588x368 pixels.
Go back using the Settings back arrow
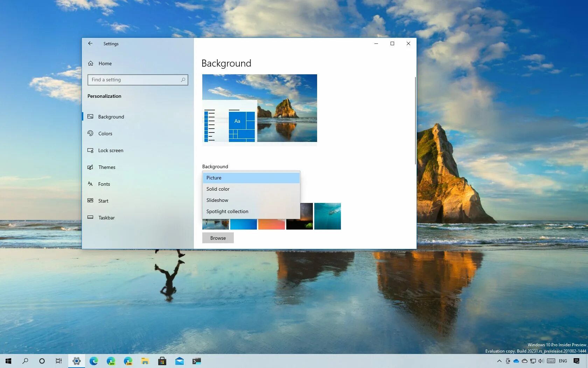point(90,43)
